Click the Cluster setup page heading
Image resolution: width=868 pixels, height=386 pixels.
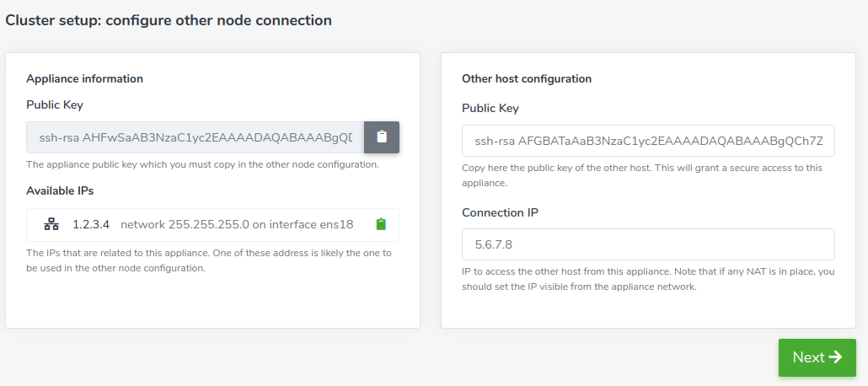[x=169, y=20]
